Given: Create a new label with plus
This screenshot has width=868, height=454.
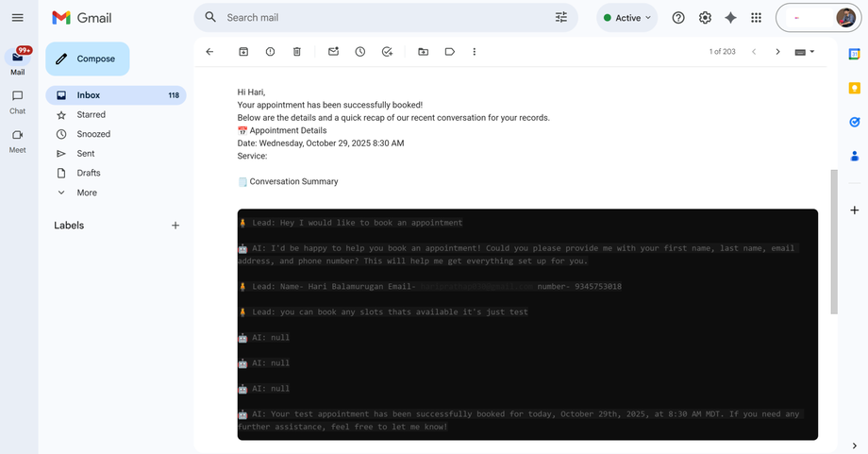Looking at the screenshot, I should [x=175, y=226].
